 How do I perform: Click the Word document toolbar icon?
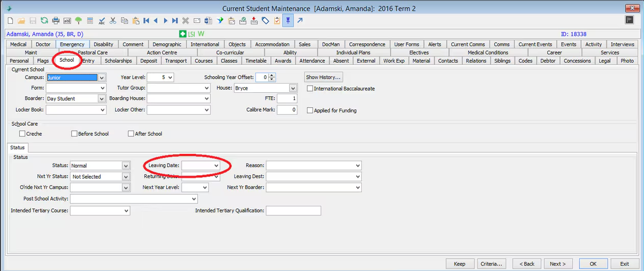(x=208, y=21)
